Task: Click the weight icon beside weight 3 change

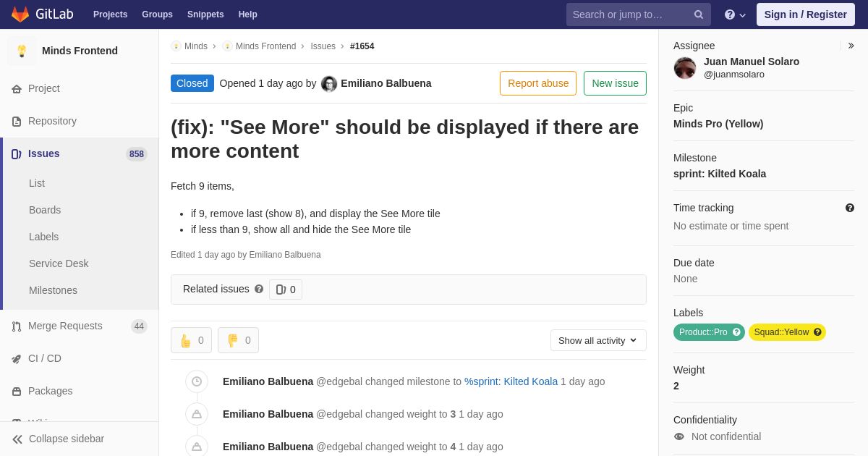Action: point(197,414)
